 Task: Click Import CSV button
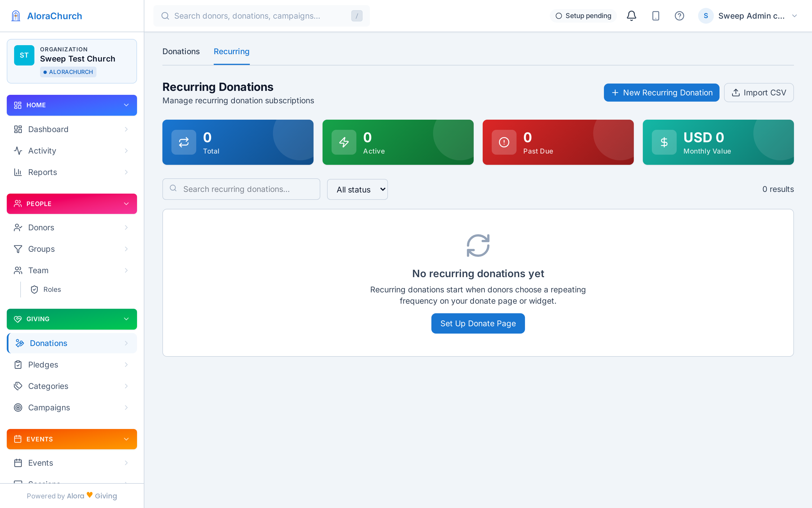coord(759,93)
